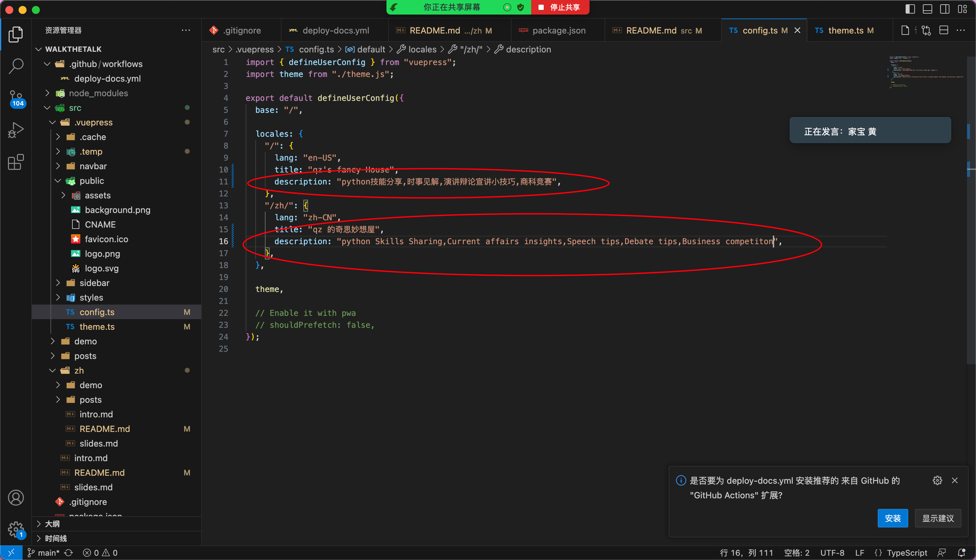Viewport: 976px width, 560px height.
Task: Toggle secondary side bar layout icon
Action: (x=944, y=9)
